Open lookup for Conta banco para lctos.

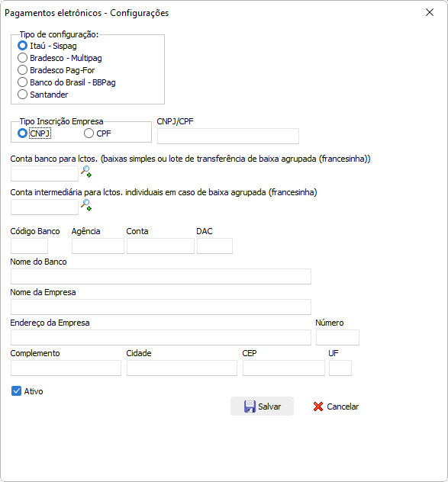tap(86, 172)
